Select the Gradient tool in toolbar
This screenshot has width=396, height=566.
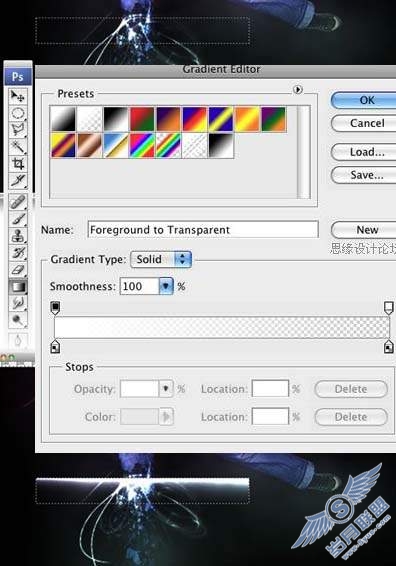(17, 287)
